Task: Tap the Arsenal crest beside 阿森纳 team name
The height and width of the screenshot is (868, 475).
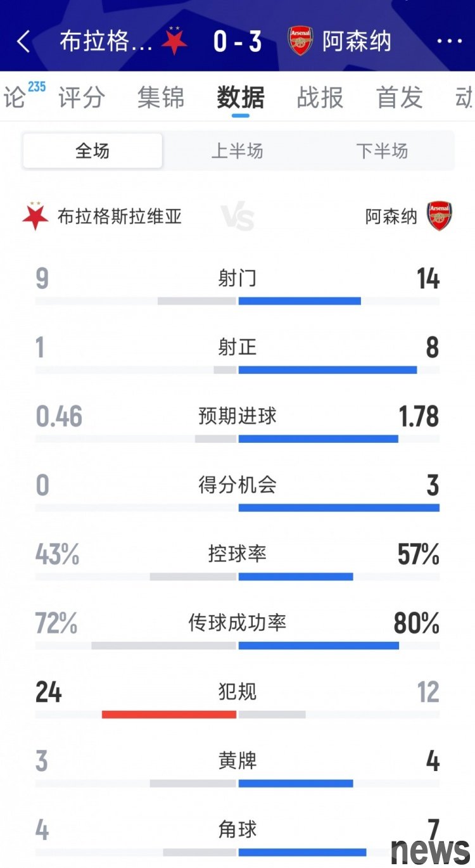Action: [439, 217]
